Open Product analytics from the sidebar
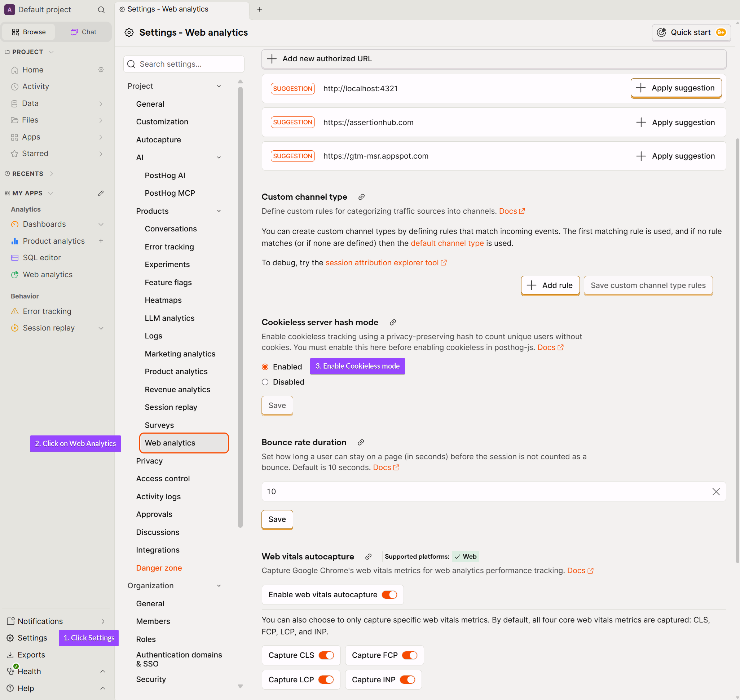The height and width of the screenshot is (700, 740). 54,241
